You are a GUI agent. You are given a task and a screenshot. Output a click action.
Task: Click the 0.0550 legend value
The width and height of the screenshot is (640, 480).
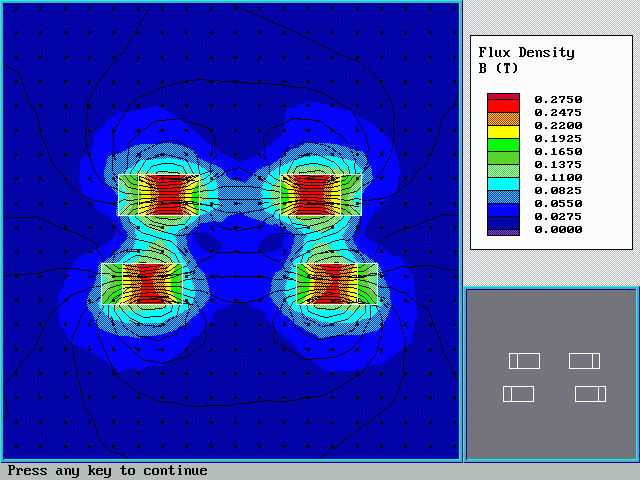coord(558,204)
